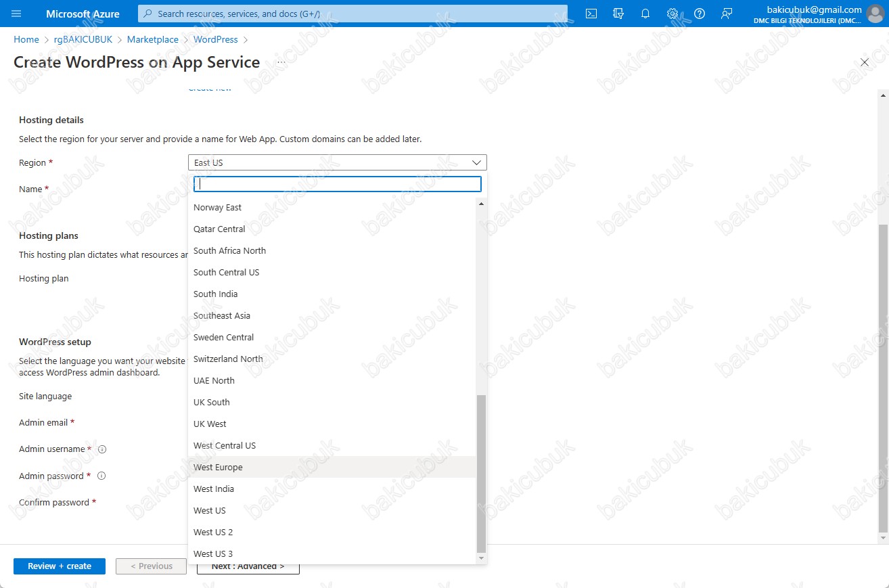Select South India region

pos(332,294)
